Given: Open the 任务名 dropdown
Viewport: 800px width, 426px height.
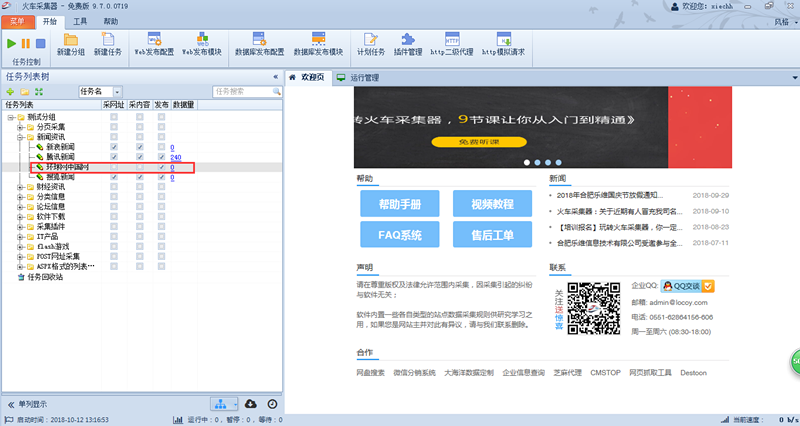Looking at the screenshot, I should (117, 92).
